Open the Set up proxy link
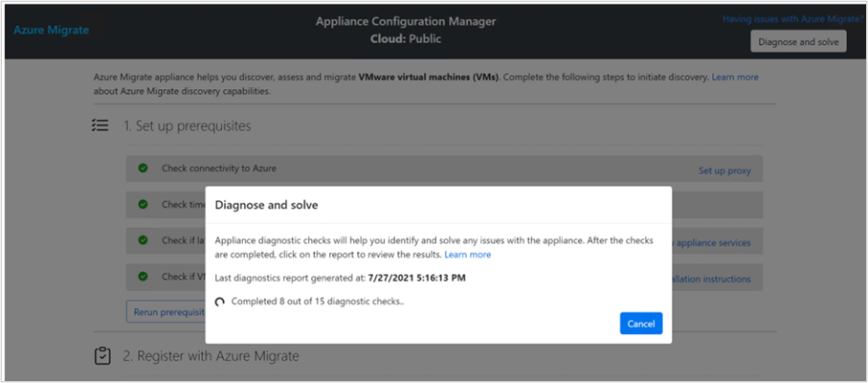The image size is (868, 383). [724, 170]
